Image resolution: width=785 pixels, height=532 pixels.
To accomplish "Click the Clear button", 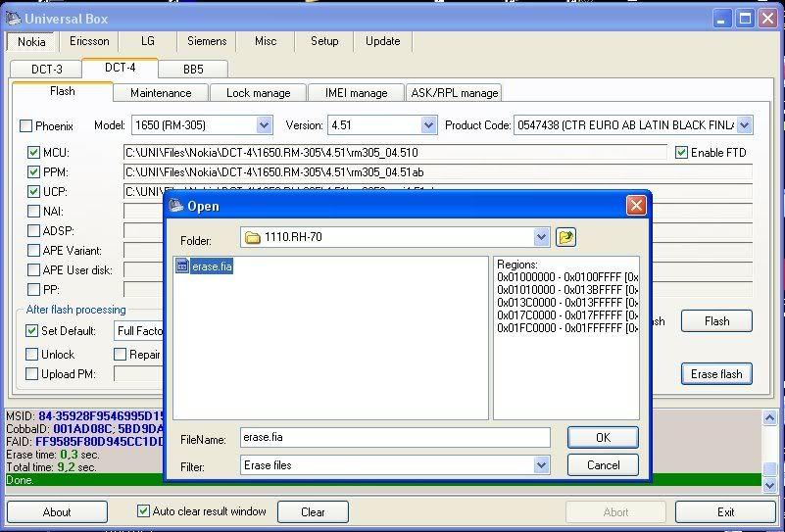I will coord(313,512).
